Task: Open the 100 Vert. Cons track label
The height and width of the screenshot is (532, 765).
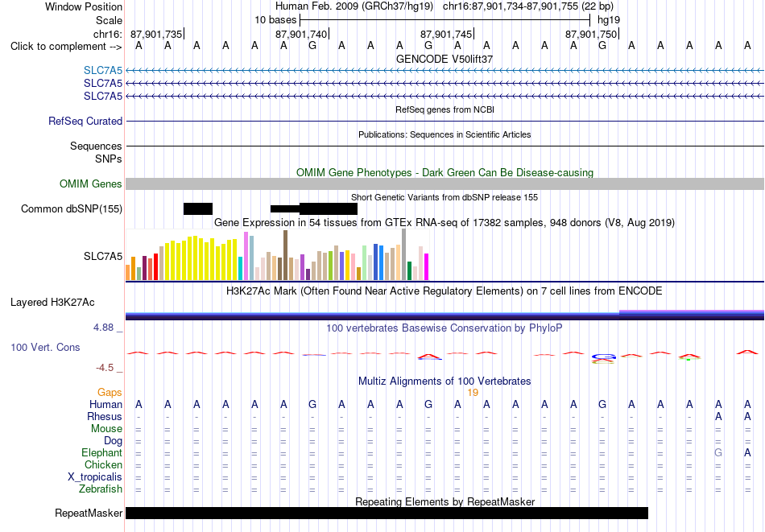Action: coord(45,347)
